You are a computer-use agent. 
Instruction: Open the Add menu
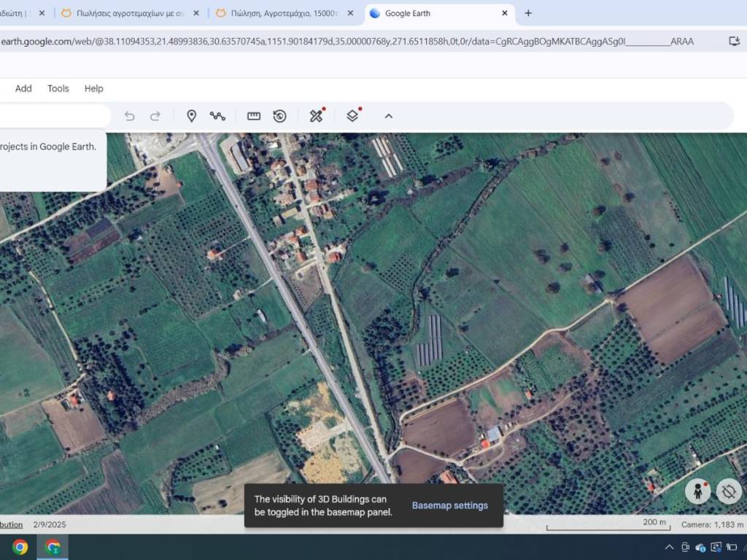(x=23, y=88)
